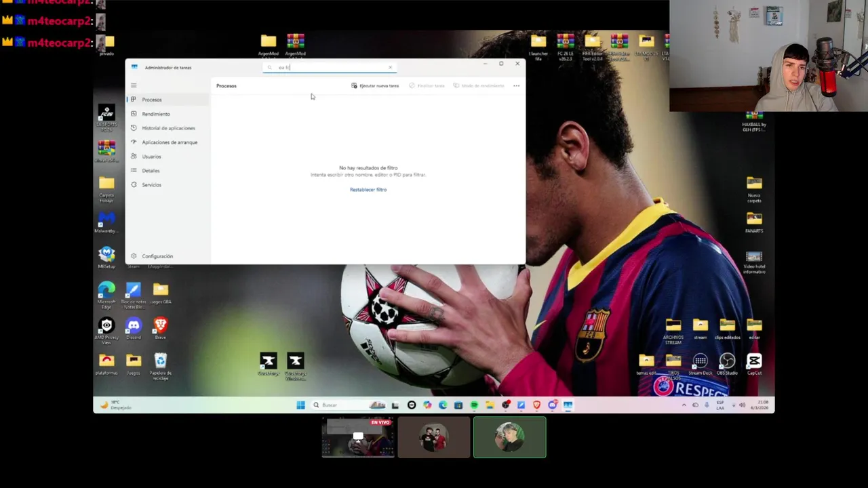Select the Juegos folder on desktop
This screenshot has height=488, width=868.
tap(134, 365)
